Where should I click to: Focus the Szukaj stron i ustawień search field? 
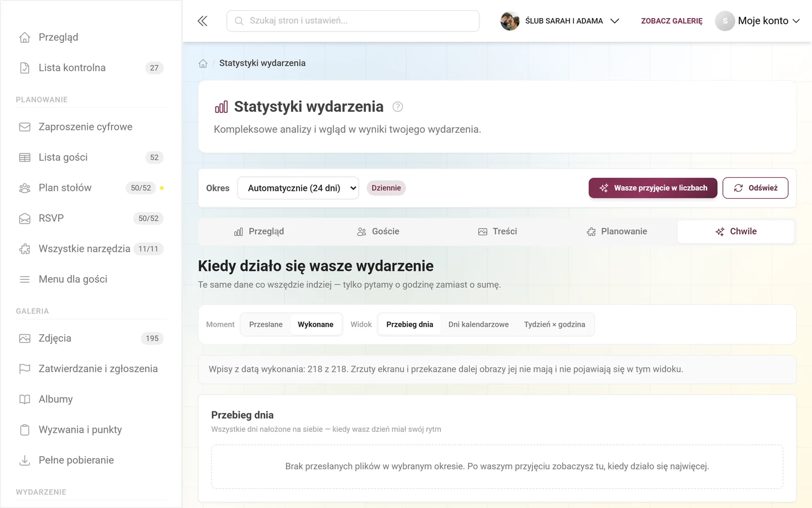point(353,21)
